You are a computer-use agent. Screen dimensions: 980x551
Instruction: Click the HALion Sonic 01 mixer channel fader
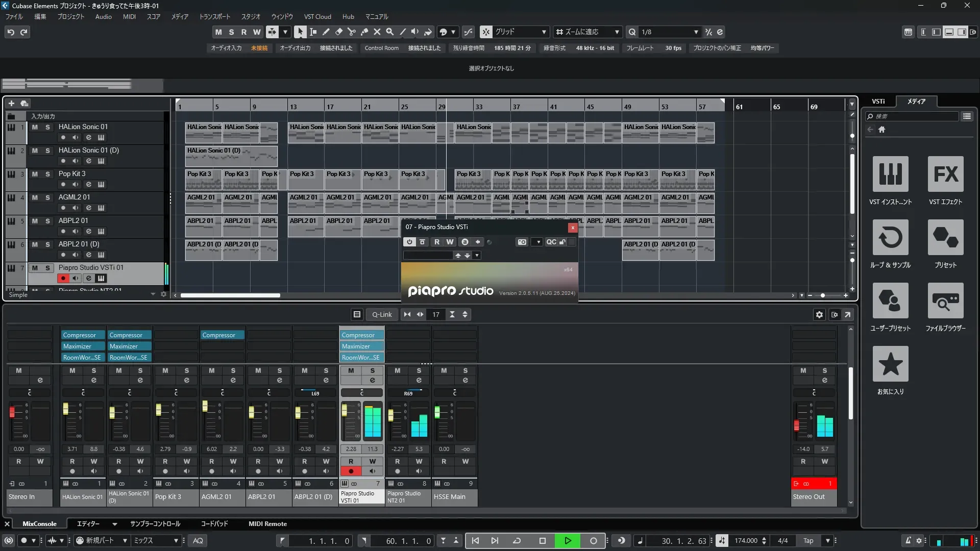pyautogui.click(x=65, y=409)
